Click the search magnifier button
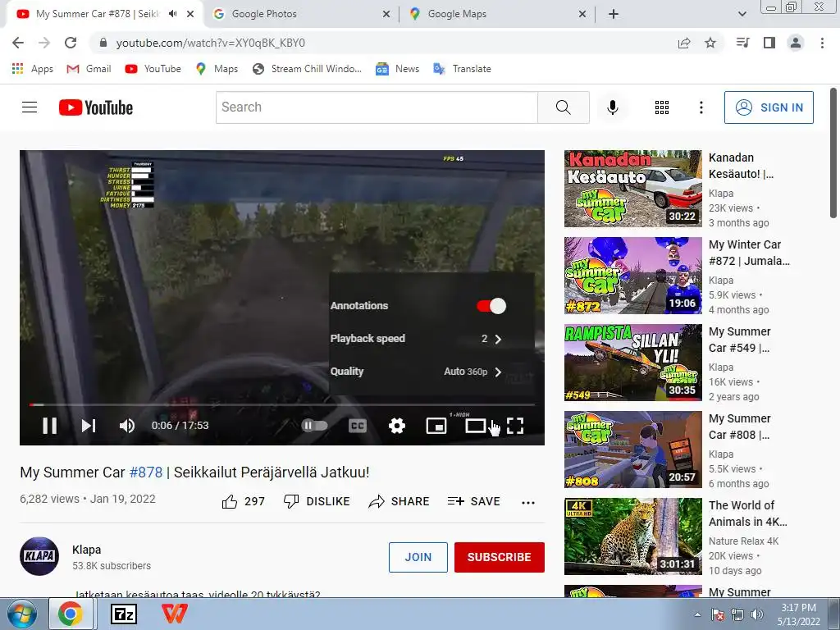The height and width of the screenshot is (630, 840). pyautogui.click(x=563, y=107)
